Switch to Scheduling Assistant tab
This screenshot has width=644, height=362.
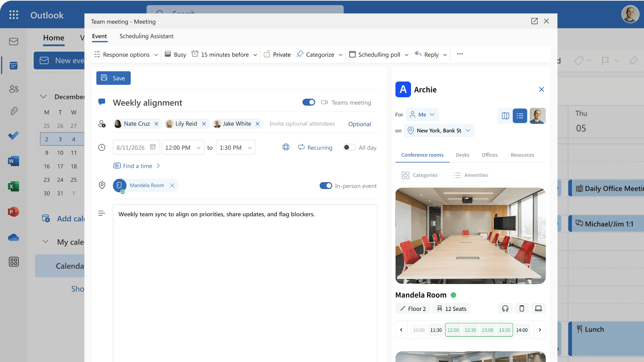point(146,36)
